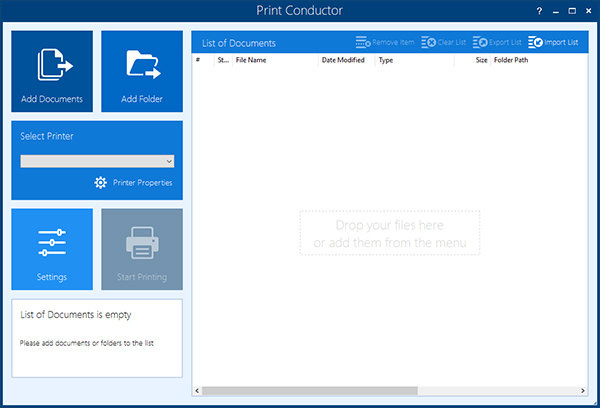This screenshot has height=408, width=600.
Task: Click the scrollbar's left arrow
Action: (x=197, y=390)
